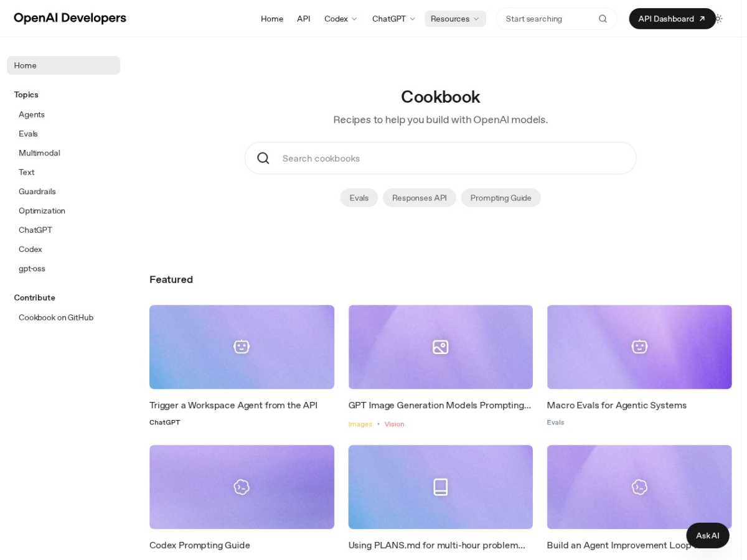
Task: Open Cookbook on GitHub link
Action: [x=56, y=317]
